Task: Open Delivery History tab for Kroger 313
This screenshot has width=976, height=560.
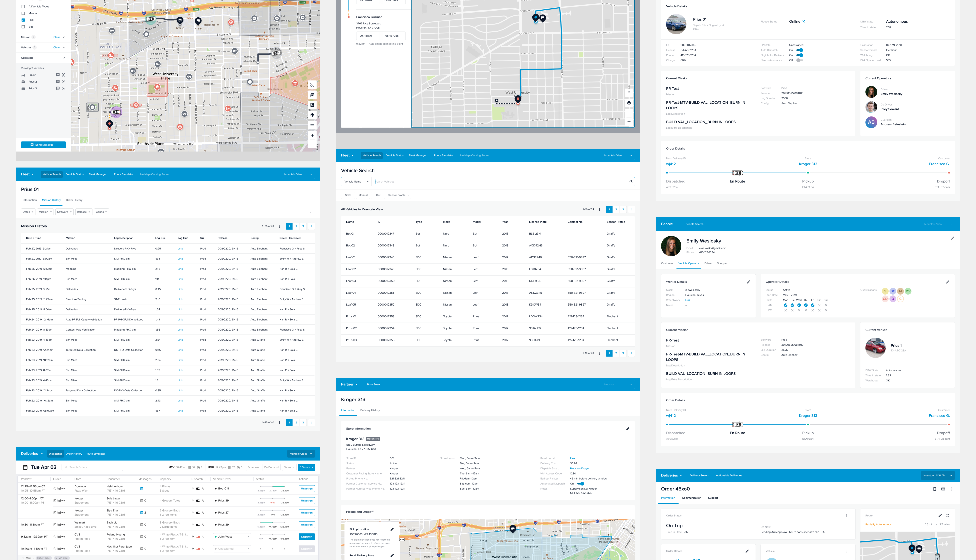Action: [x=370, y=410]
